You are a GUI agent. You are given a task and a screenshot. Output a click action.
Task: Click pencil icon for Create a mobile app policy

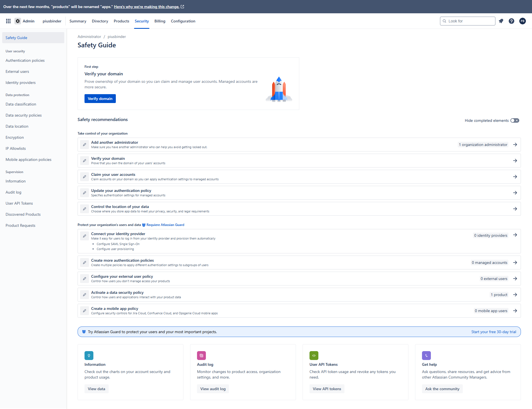(85, 311)
